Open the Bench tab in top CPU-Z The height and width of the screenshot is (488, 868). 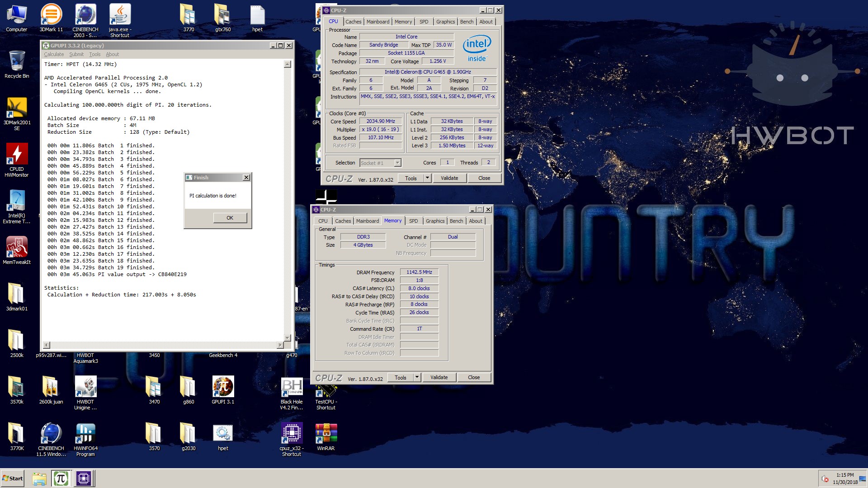(467, 22)
